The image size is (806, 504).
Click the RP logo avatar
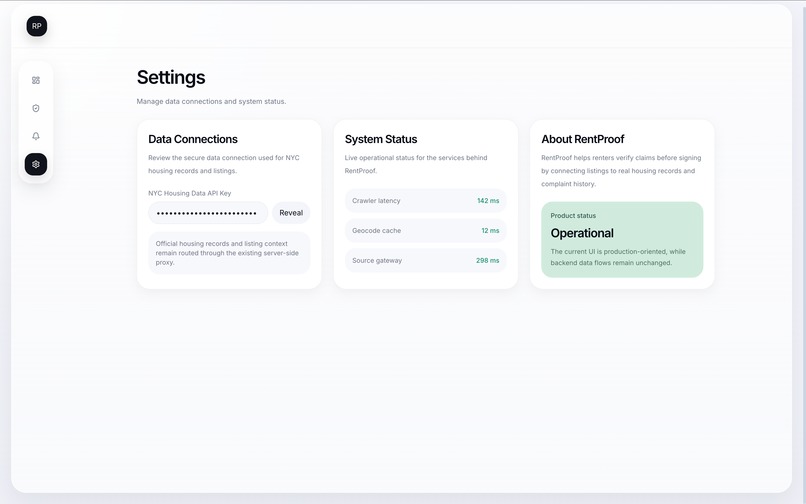pos(36,26)
